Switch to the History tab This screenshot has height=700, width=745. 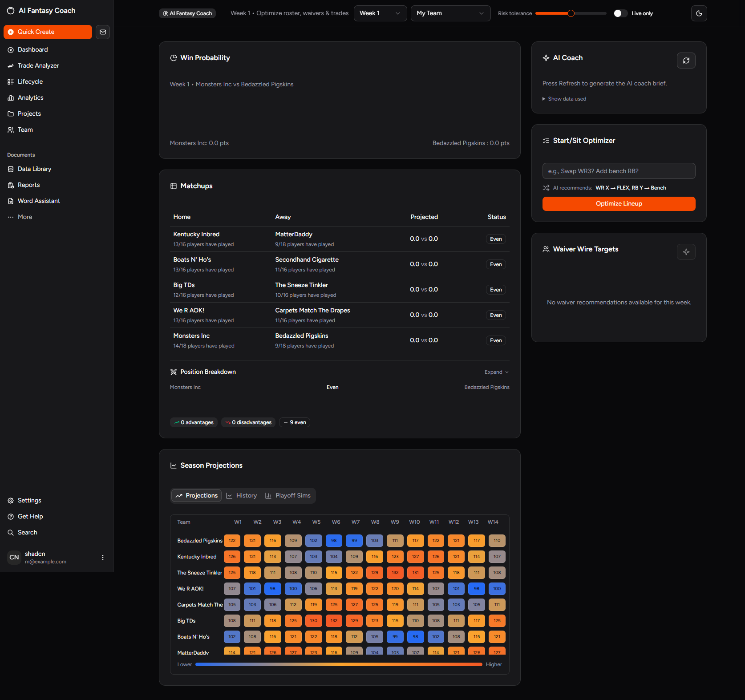coord(242,495)
